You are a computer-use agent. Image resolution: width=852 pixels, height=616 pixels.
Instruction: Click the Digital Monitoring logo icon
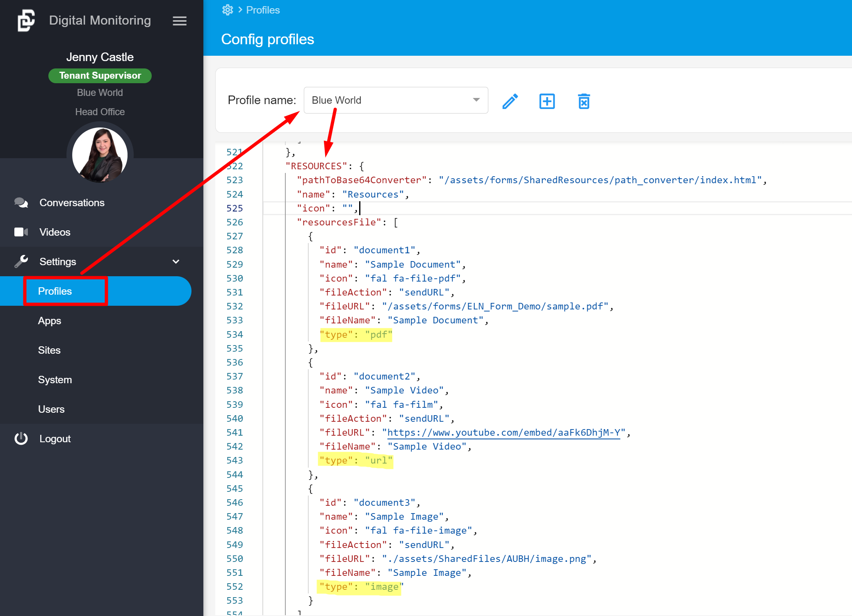(x=26, y=20)
